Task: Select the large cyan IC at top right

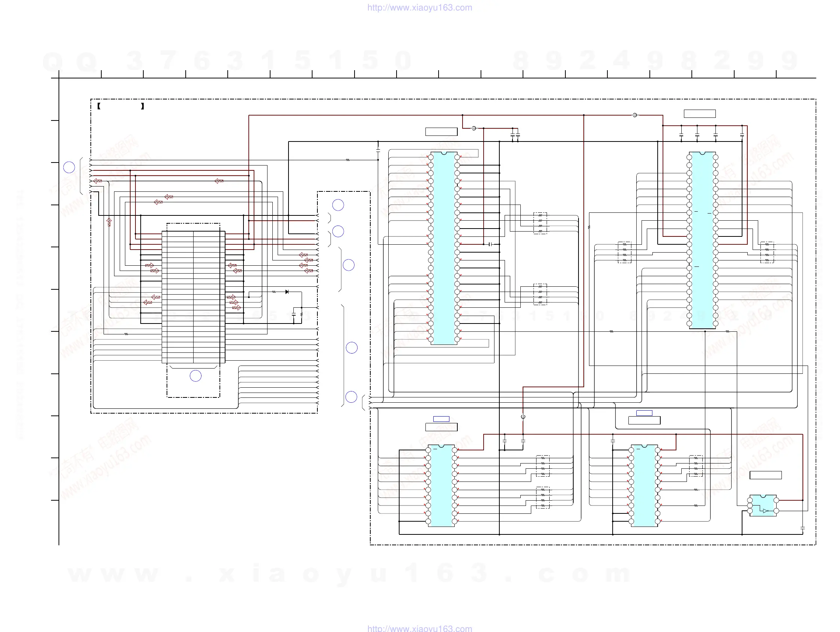Action: [x=702, y=241]
